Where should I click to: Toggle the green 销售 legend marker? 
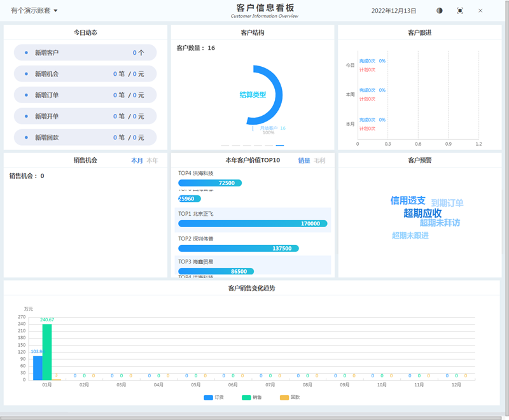246,398
